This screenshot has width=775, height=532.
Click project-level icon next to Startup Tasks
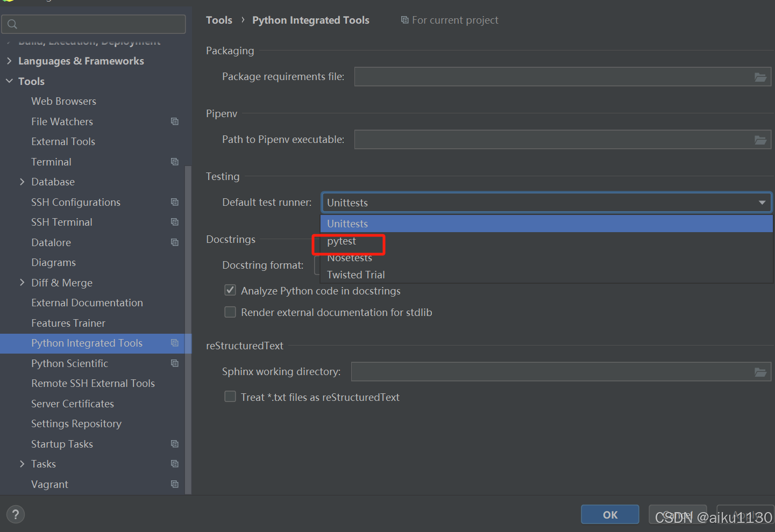tap(175, 444)
